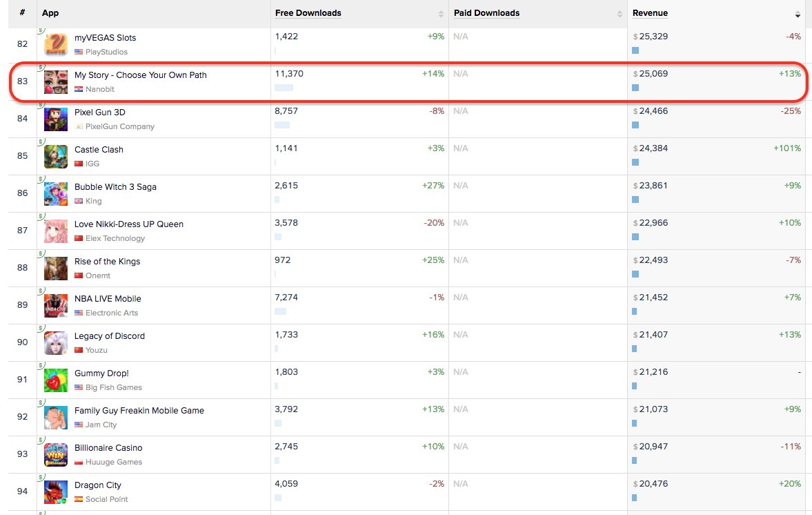Open the Pixel Gun 3D link
The height and width of the screenshot is (515, 812).
coord(100,113)
